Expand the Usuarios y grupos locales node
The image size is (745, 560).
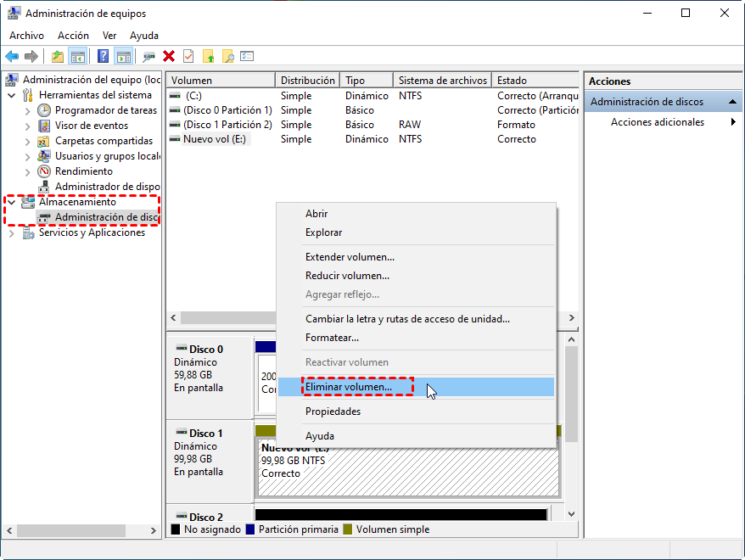tap(27, 157)
